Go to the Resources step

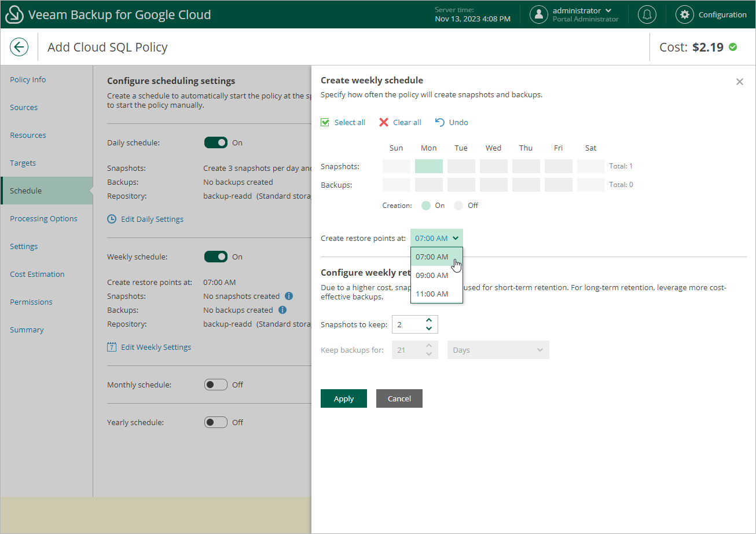(x=46, y=135)
